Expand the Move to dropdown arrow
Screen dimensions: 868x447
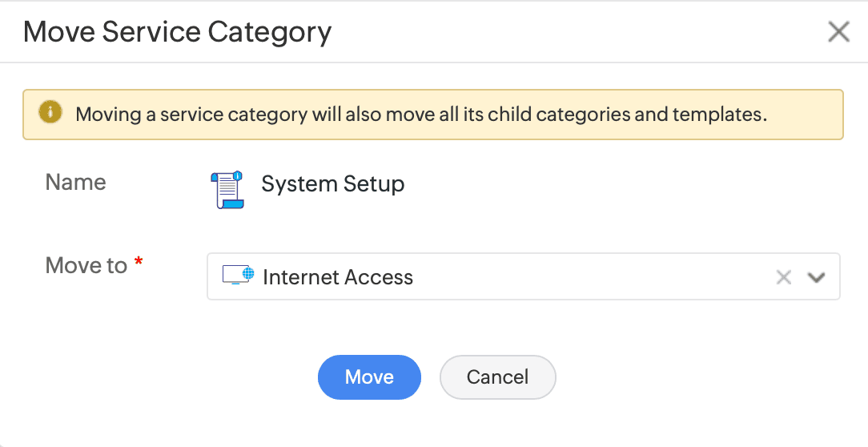coord(816,277)
